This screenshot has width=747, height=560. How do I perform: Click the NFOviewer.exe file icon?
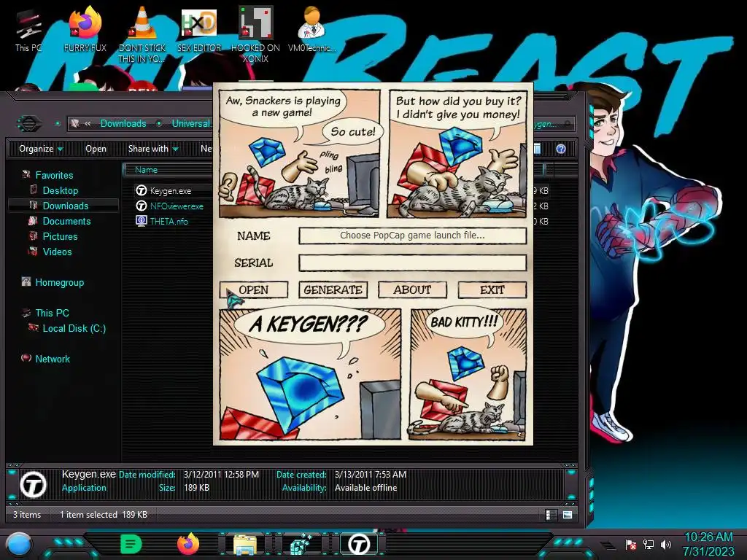click(141, 206)
